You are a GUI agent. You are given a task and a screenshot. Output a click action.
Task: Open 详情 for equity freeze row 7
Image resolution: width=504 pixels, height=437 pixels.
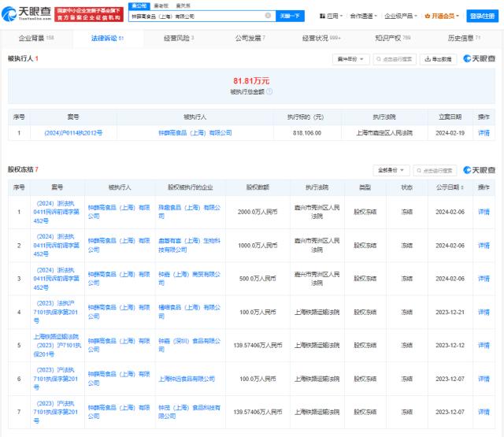484,412
